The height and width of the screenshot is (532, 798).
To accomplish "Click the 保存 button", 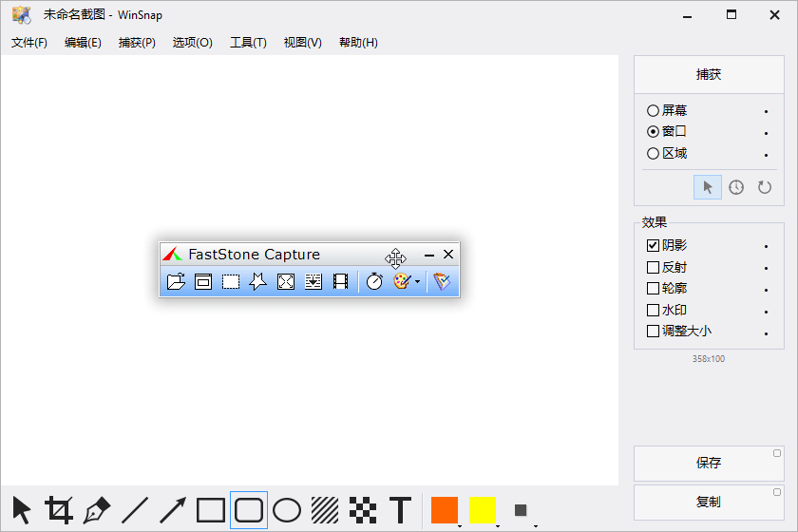I will [x=708, y=464].
